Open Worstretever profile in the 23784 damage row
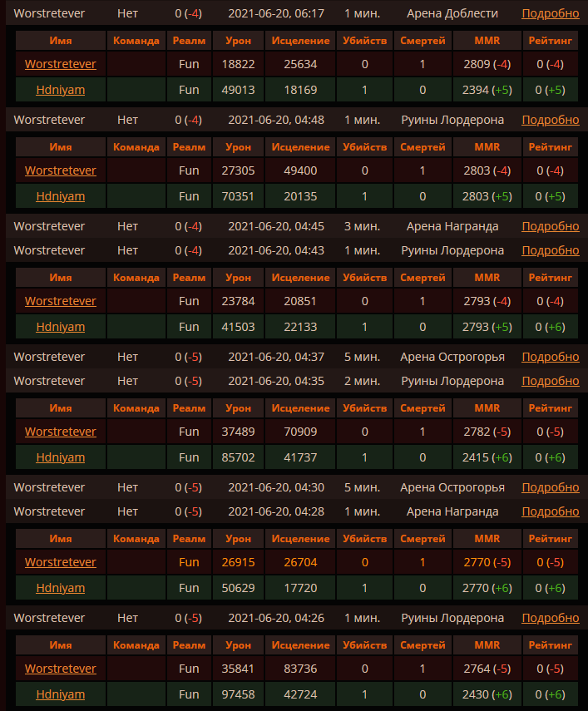 click(60, 301)
